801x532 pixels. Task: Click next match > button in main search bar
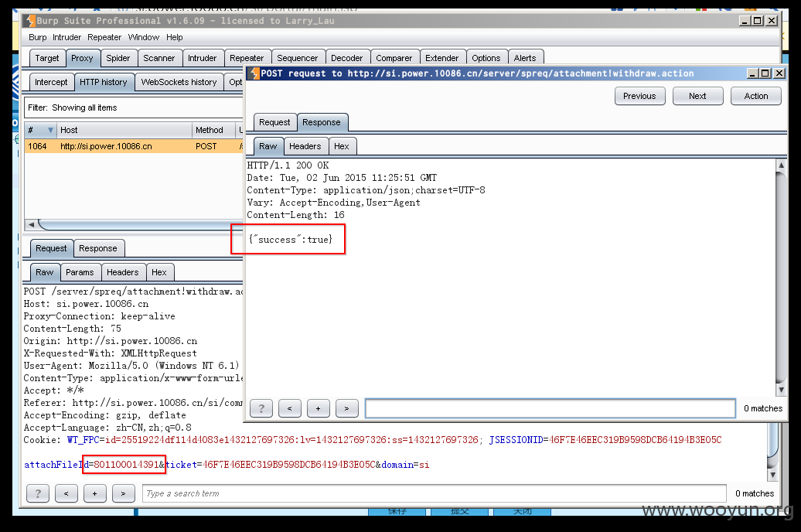click(123, 493)
